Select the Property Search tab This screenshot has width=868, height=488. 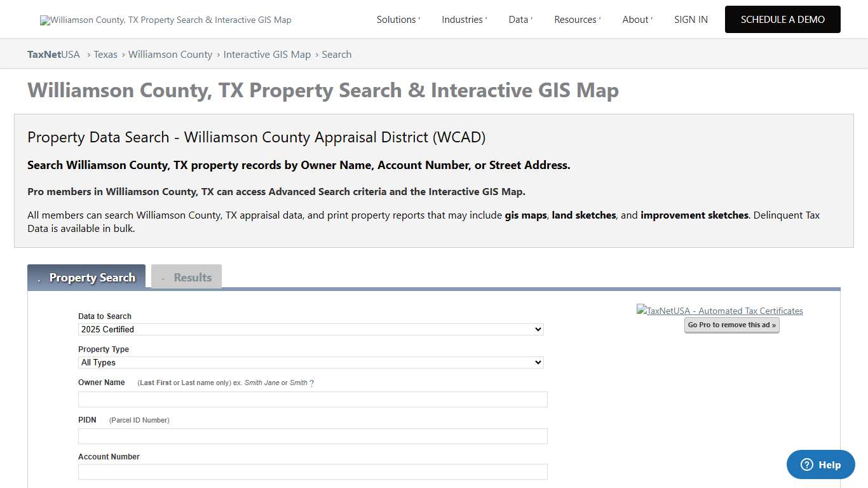click(86, 277)
